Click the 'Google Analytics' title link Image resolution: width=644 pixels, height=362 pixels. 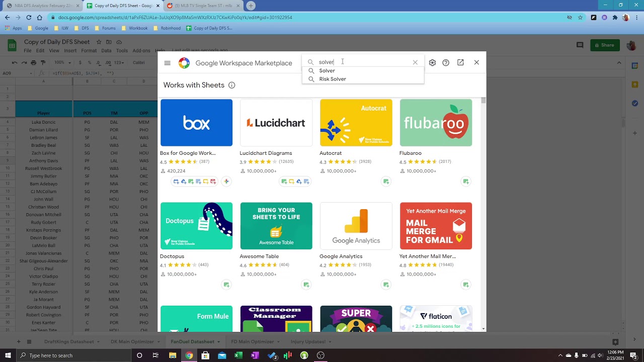point(341,256)
